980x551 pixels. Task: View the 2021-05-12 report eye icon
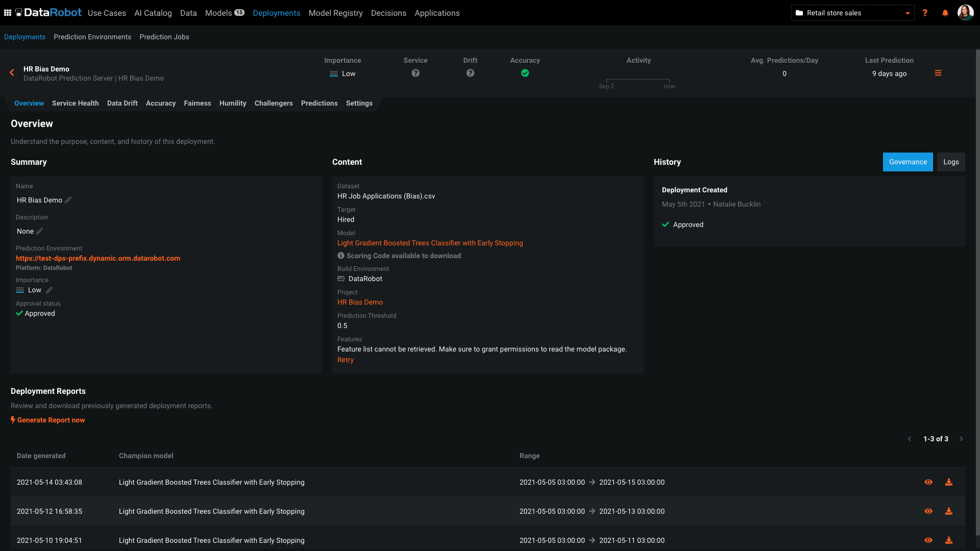pyautogui.click(x=928, y=511)
